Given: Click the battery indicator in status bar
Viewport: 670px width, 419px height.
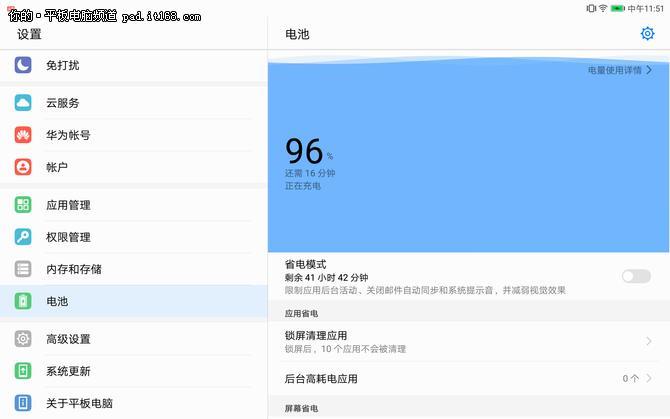Looking at the screenshot, I should 617,8.
